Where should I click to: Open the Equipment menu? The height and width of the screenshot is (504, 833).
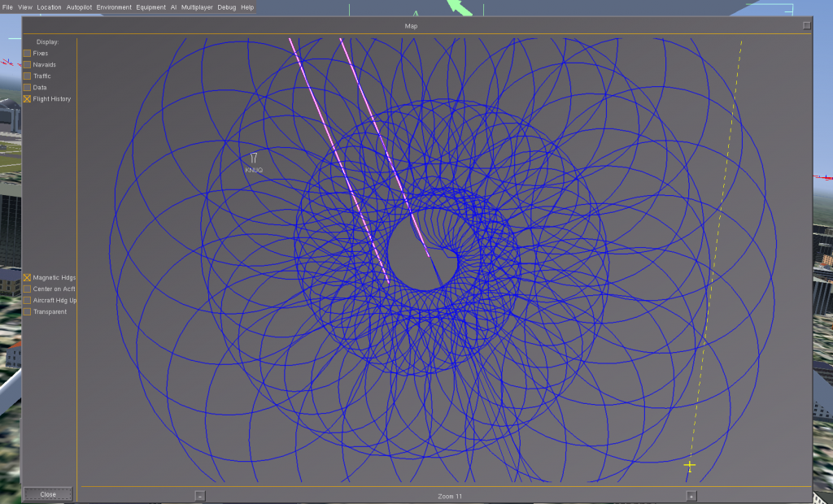click(x=150, y=7)
